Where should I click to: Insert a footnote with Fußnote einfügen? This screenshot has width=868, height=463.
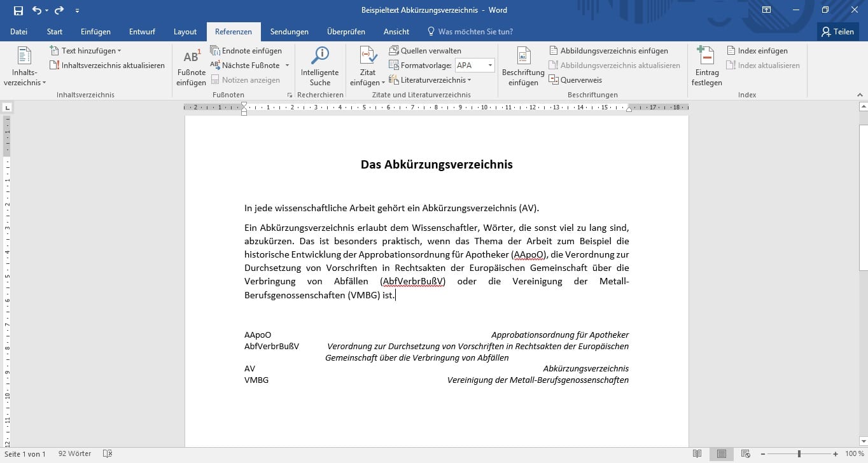(191, 67)
